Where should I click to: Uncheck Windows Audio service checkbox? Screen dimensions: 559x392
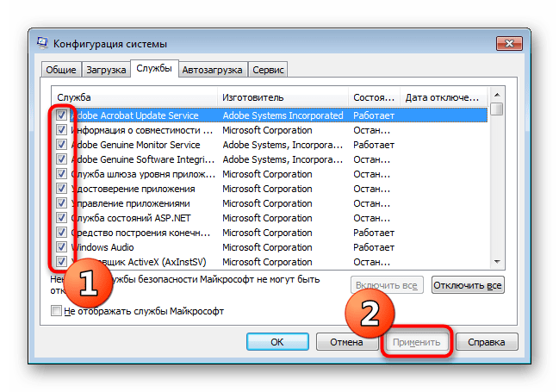[x=61, y=246]
